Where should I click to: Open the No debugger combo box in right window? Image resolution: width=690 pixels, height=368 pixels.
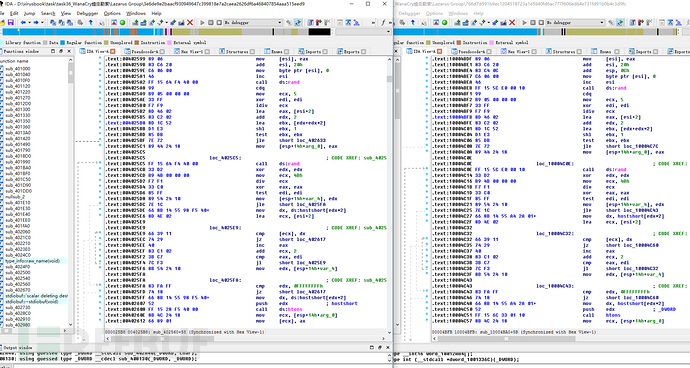pyautogui.click(x=575, y=22)
